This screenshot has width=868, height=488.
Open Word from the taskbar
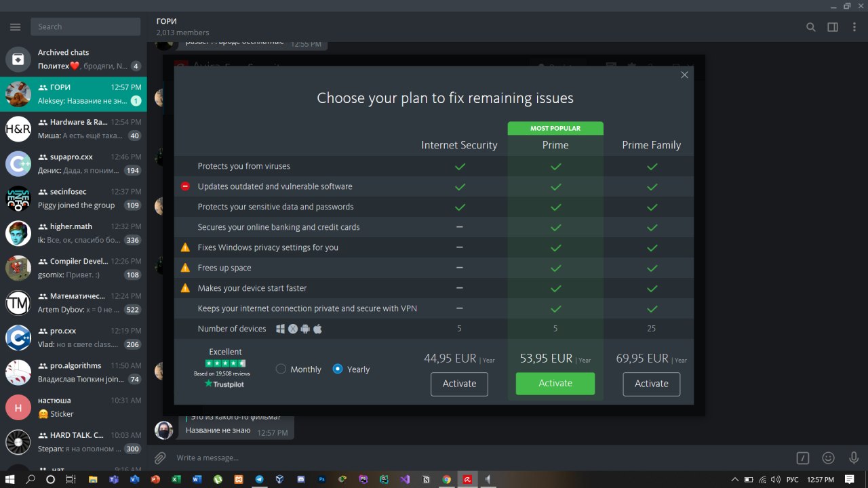pyautogui.click(x=197, y=479)
